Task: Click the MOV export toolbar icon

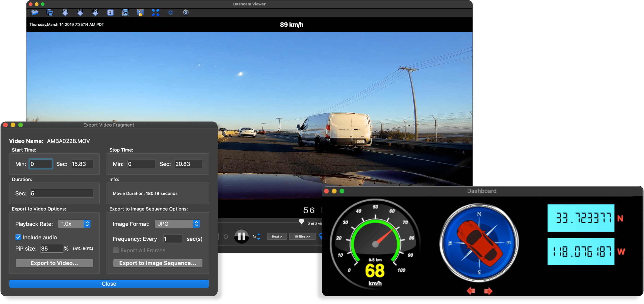Action: [x=96, y=12]
